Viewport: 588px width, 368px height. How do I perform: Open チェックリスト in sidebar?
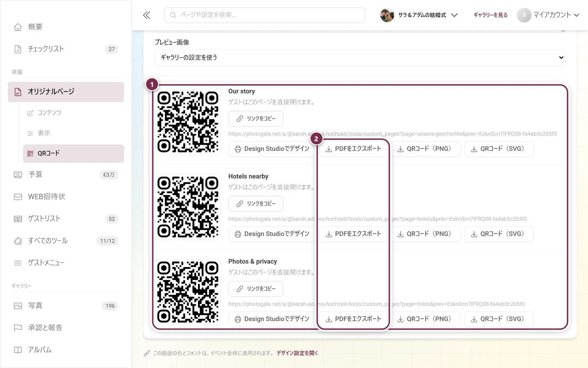[66, 49]
